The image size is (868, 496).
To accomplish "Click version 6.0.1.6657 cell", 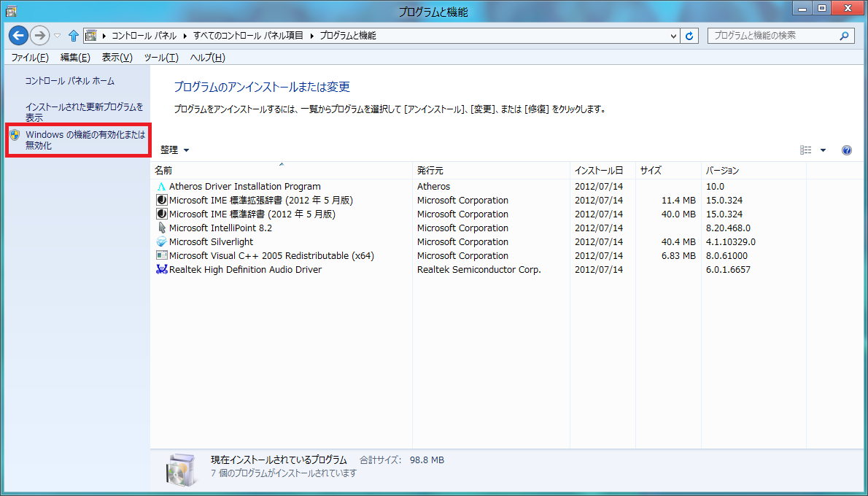I will tap(728, 270).
